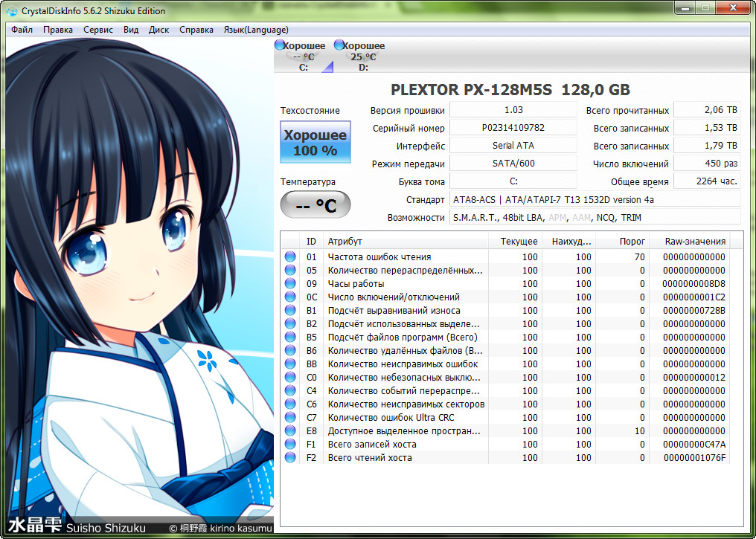Open the Справка menu
756x539 pixels.
(196, 30)
